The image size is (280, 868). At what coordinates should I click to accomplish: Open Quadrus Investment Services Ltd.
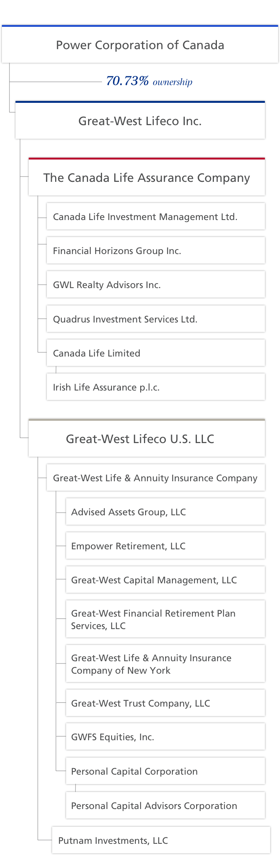(x=156, y=319)
